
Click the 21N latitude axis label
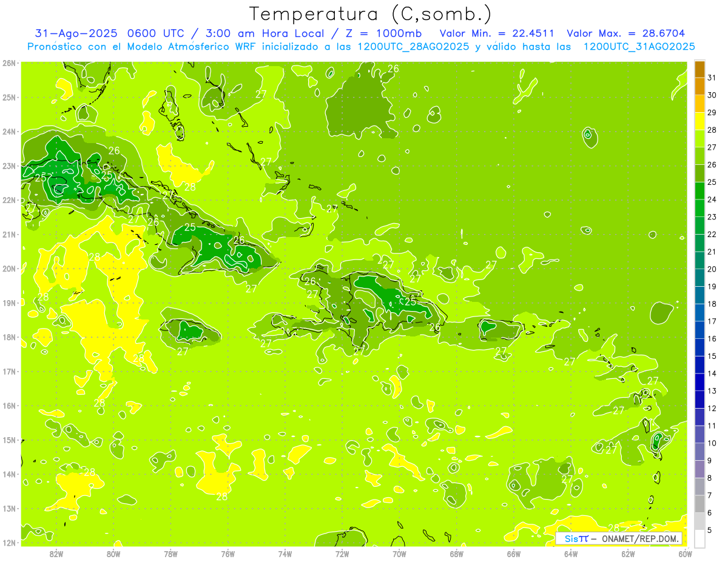pos(9,234)
